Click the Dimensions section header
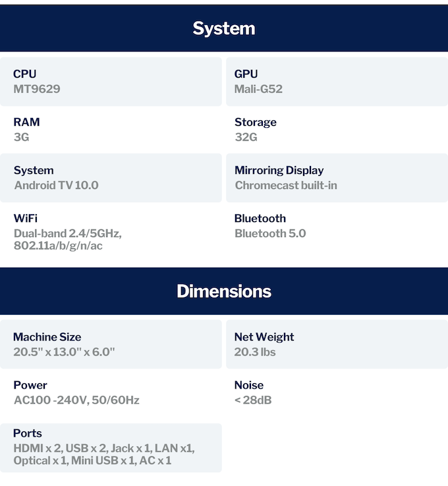448x486 pixels. coord(224,291)
